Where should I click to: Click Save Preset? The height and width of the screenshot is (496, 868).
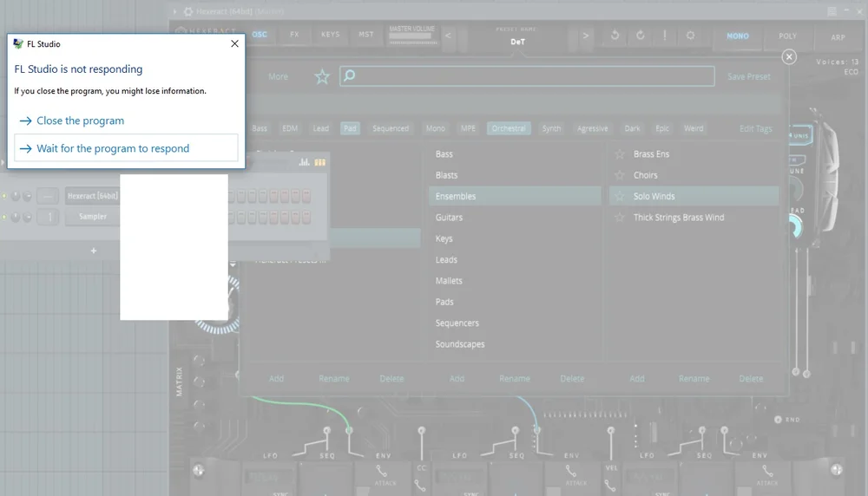[x=748, y=76]
